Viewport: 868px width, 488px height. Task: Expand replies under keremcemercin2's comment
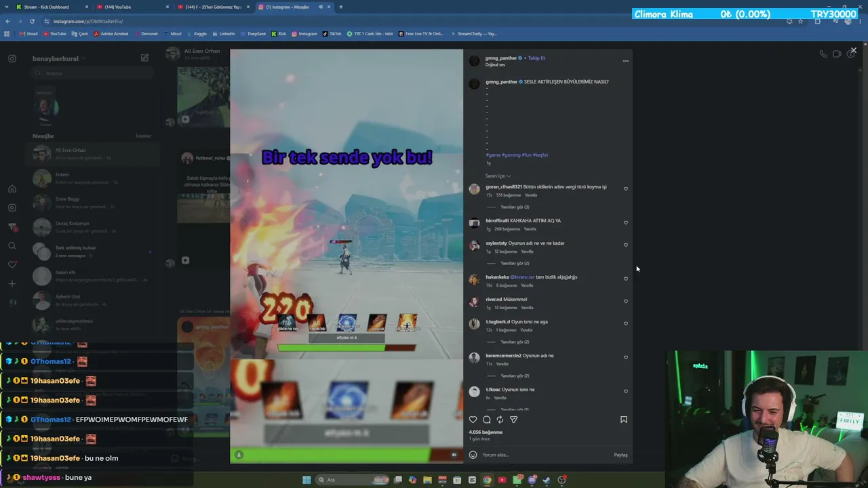click(515, 375)
